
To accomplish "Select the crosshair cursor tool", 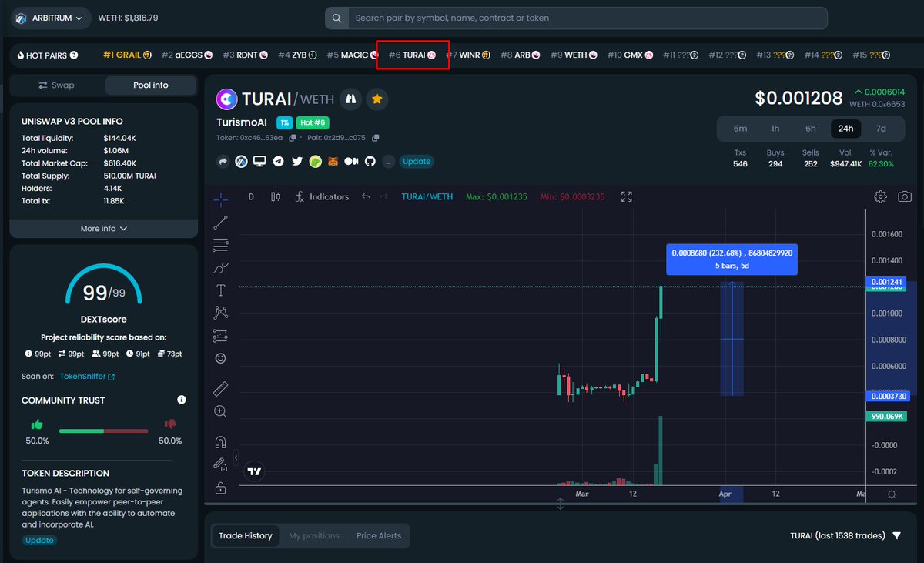I will tap(221, 200).
